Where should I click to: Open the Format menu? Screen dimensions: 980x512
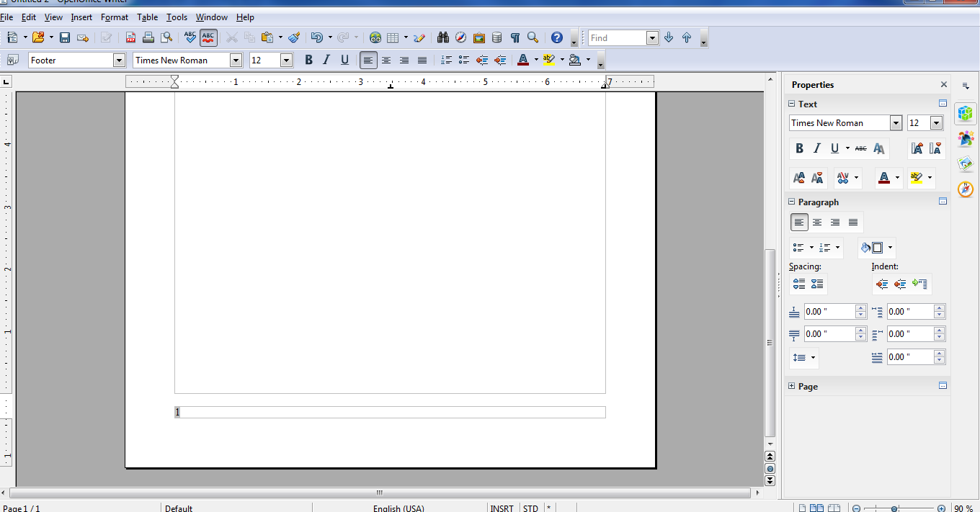(115, 17)
